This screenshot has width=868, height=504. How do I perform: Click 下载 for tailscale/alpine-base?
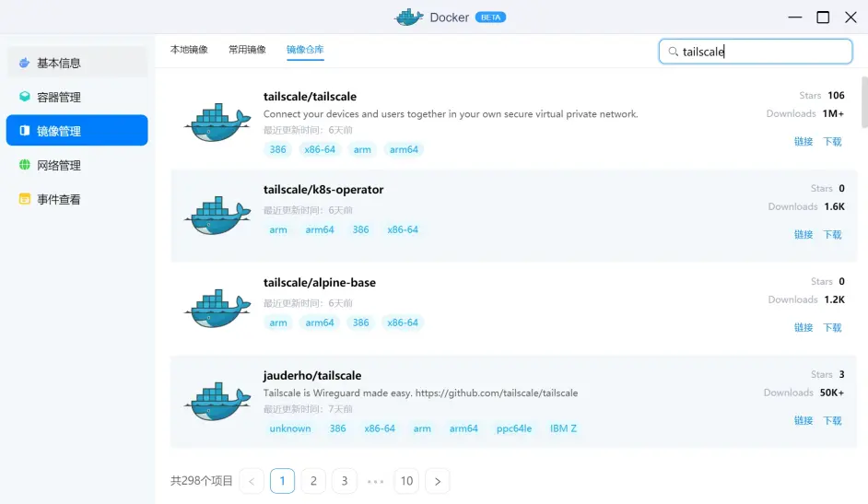[x=832, y=327]
